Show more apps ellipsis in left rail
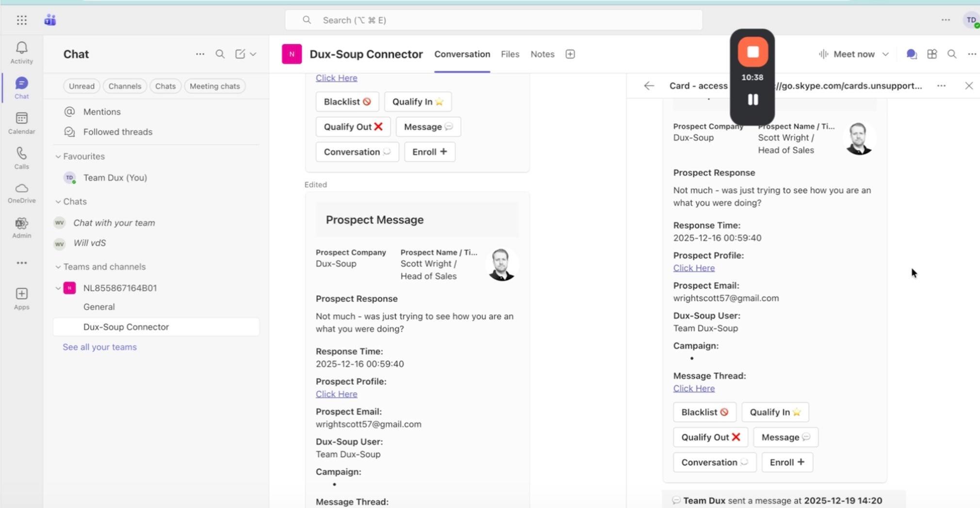 point(21,263)
